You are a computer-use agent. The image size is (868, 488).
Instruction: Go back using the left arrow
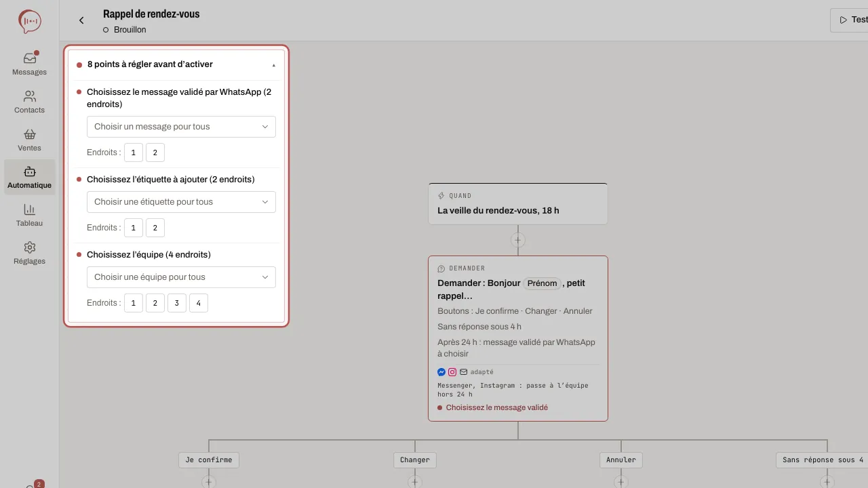click(x=81, y=20)
